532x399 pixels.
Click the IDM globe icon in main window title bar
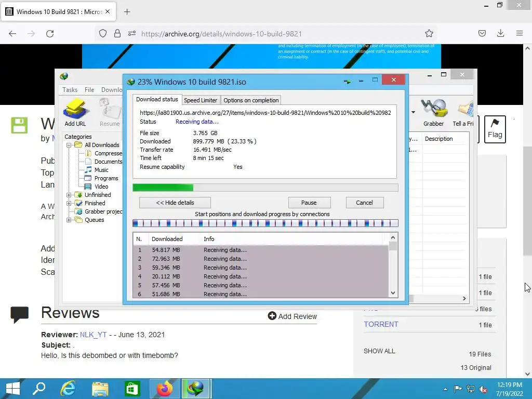click(x=64, y=76)
